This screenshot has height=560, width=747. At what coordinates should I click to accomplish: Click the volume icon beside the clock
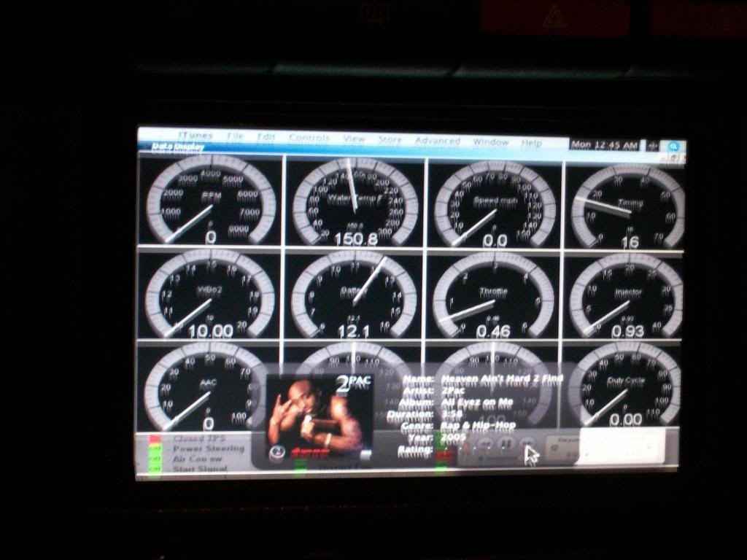(x=652, y=146)
